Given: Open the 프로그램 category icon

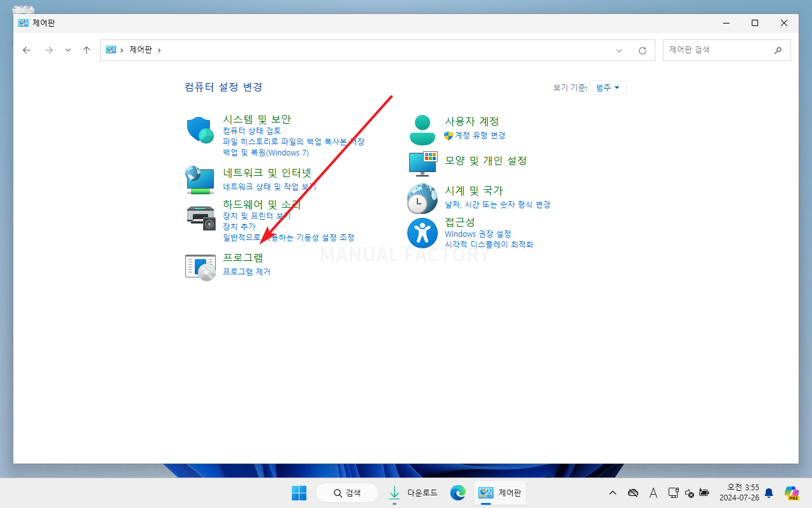Looking at the screenshot, I should 200,267.
